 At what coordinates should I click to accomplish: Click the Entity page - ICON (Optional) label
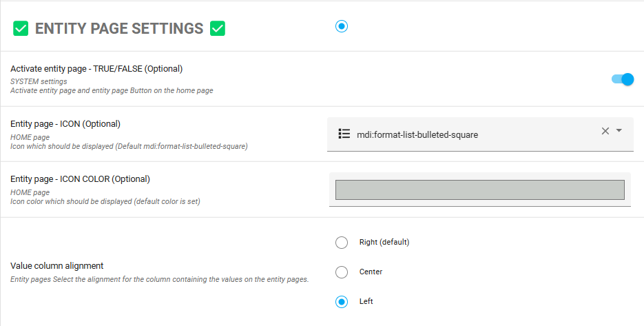pos(65,124)
